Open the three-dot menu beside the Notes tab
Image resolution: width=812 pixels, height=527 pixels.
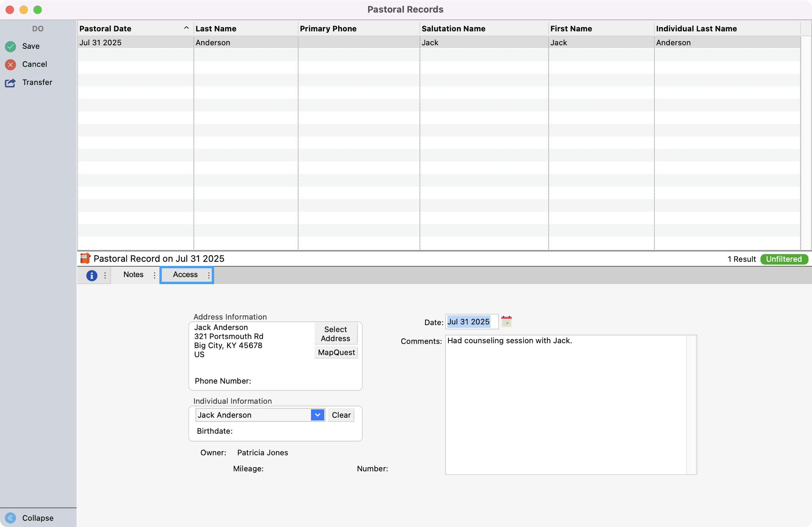[155, 275]
